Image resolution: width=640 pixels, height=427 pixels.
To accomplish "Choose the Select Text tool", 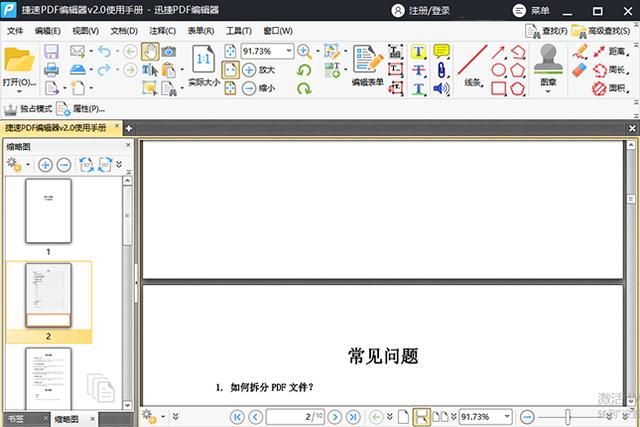I will point(150,70).
